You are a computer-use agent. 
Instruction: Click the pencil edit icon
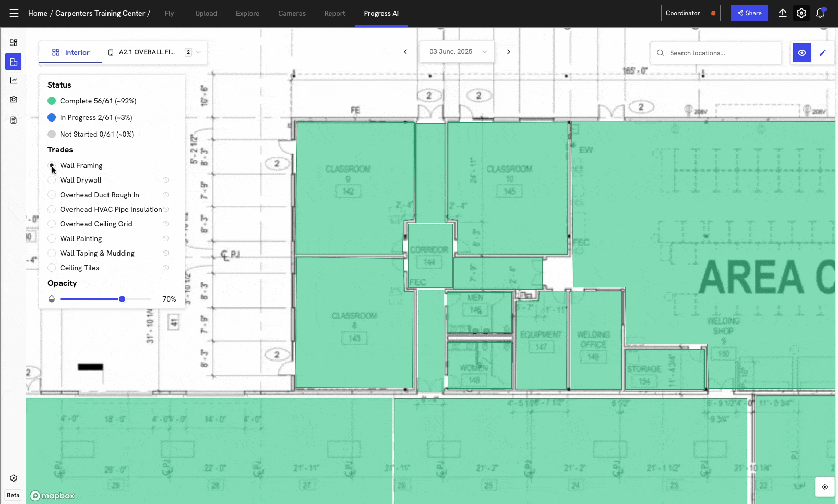(823, 53)
